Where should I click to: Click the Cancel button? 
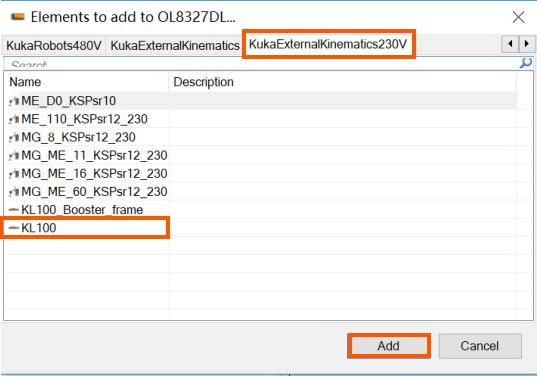coord(480,346)
